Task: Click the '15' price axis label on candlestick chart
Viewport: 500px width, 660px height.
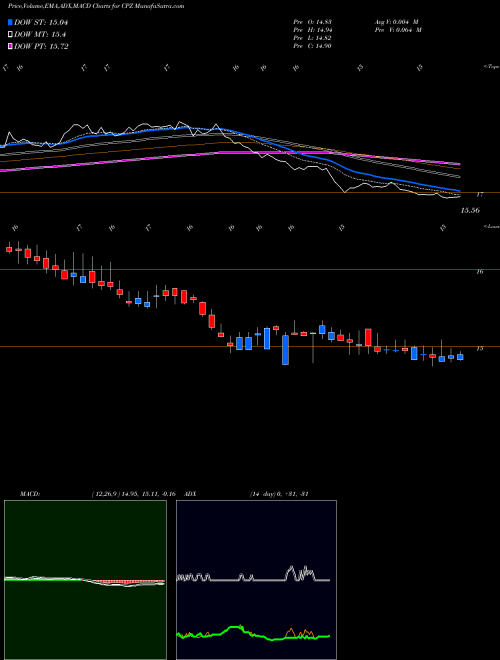Action: click(x=478, y=349)
